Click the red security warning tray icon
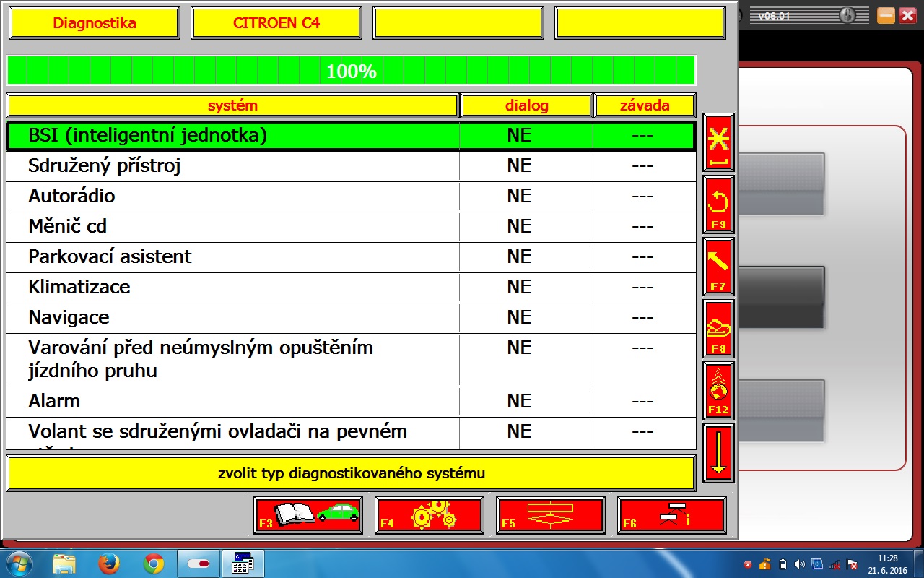This screenshot has width=924, height=578. point(748,564)
